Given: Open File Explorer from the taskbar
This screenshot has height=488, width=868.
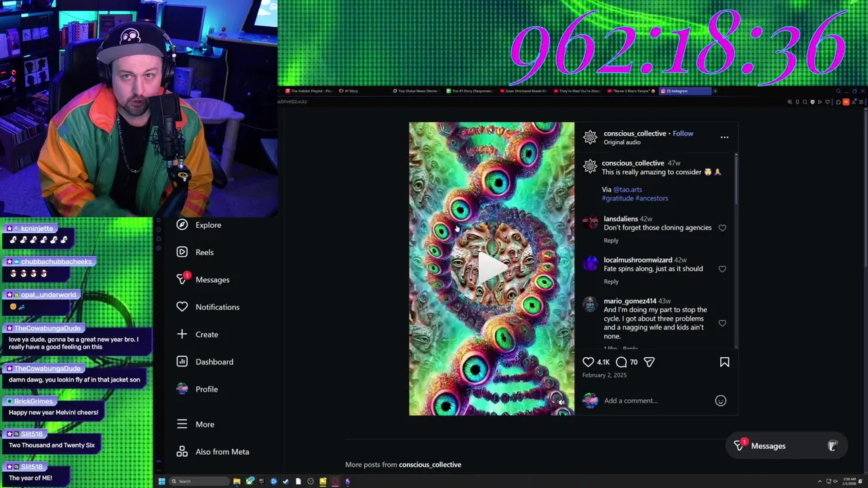Looking at the screenshot, I should [237, 481].
